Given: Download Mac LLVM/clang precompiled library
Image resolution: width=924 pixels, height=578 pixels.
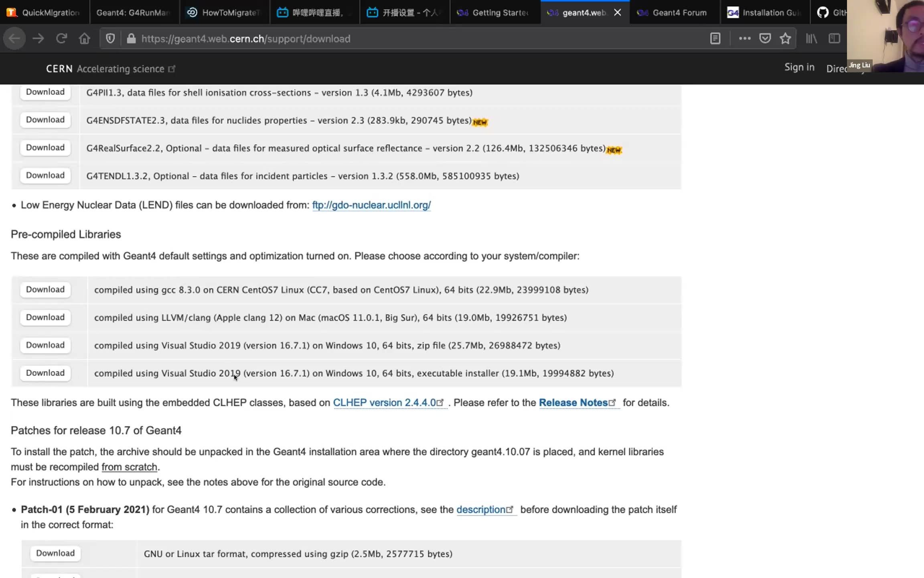Looking at the screenshot, I should 45,317.
